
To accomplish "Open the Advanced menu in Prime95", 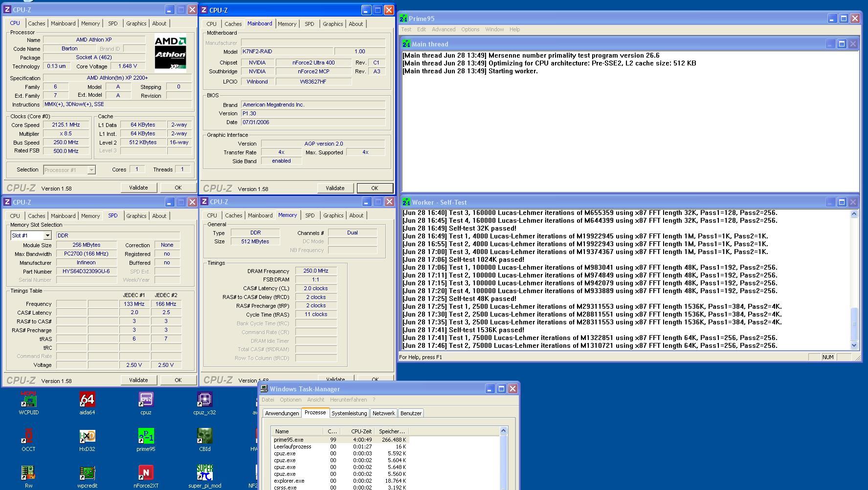I will click(444, 29).
